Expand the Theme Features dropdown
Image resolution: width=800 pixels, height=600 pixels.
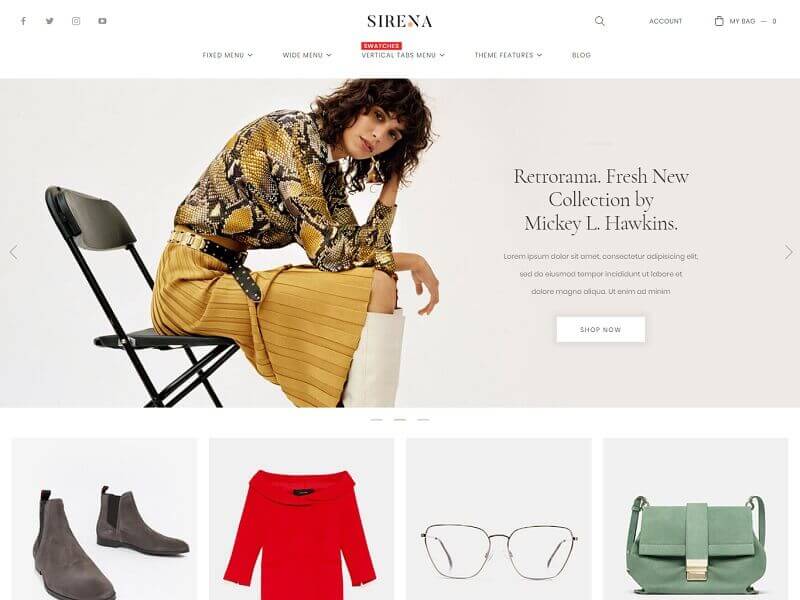click(508, 55)
